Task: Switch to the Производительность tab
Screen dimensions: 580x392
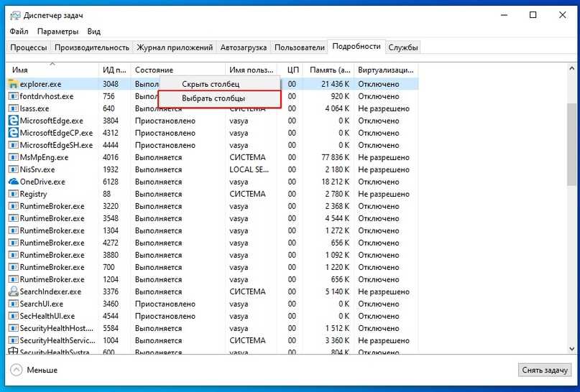Action: [92, 47]
